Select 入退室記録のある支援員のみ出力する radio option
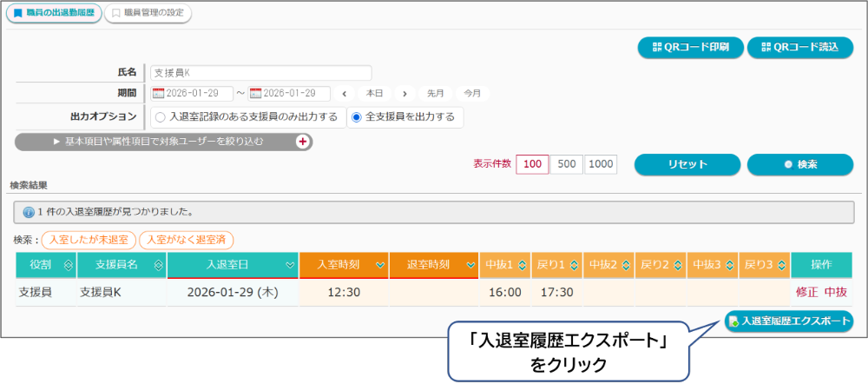The width and height of the screenshot is (868, 384). (x=160, y=116)
